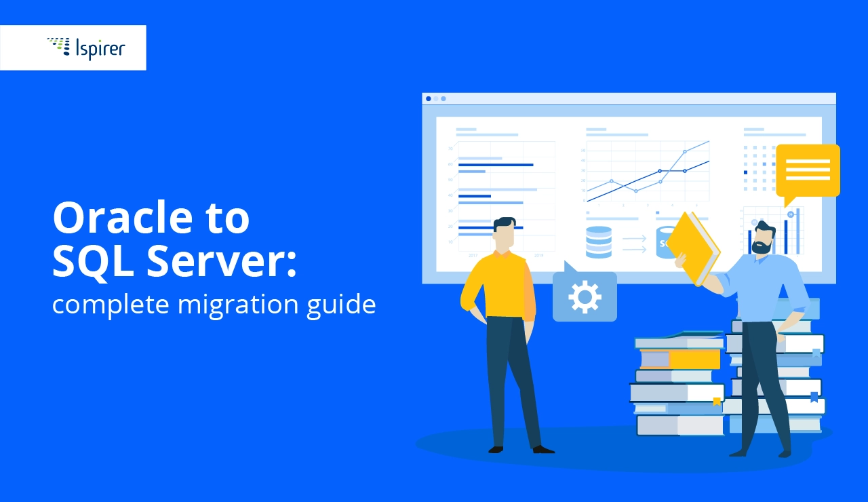Click the yellow book held by bearded man
868x502 pixels.
(x=694, y=248)
